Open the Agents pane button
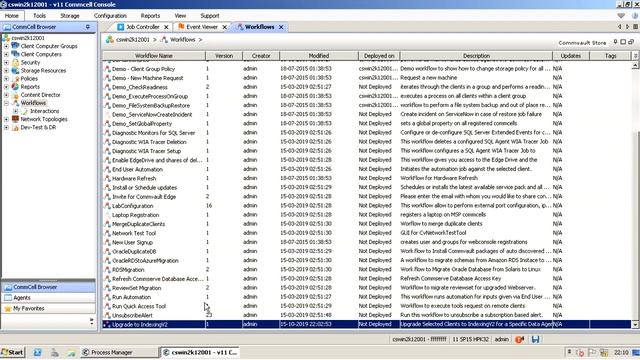This screenshot has width=640, height=360. (x=49, y=298)
